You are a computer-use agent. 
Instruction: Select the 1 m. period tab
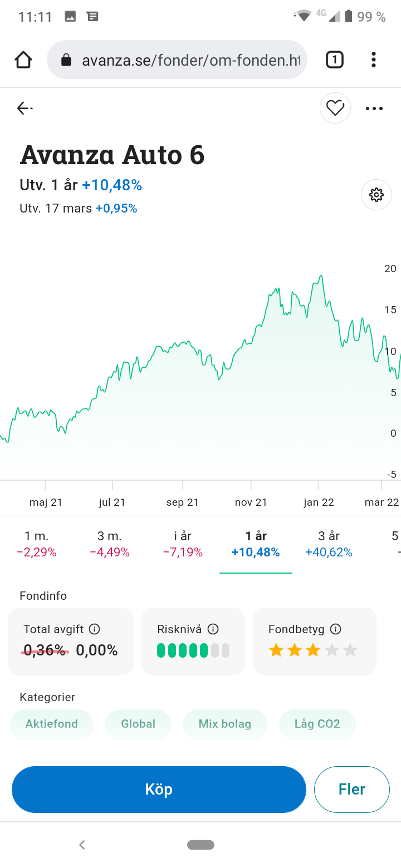pos(37,544)
